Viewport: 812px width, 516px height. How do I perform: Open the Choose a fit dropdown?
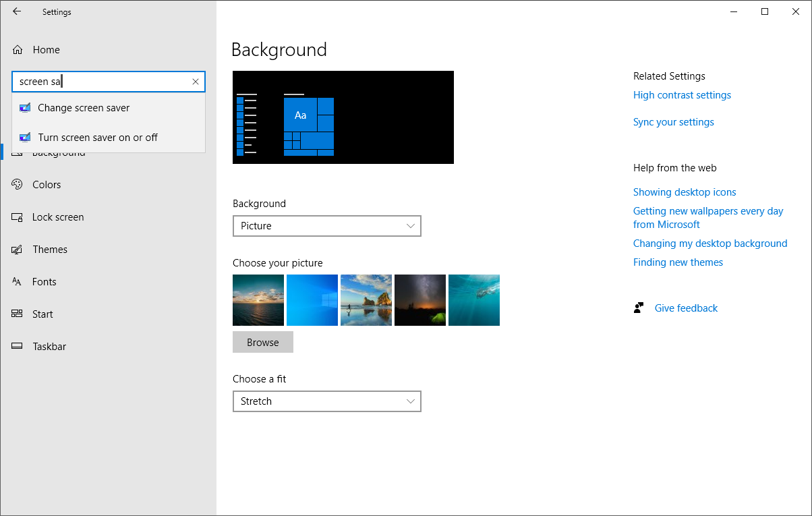click(x=326, y=401)
